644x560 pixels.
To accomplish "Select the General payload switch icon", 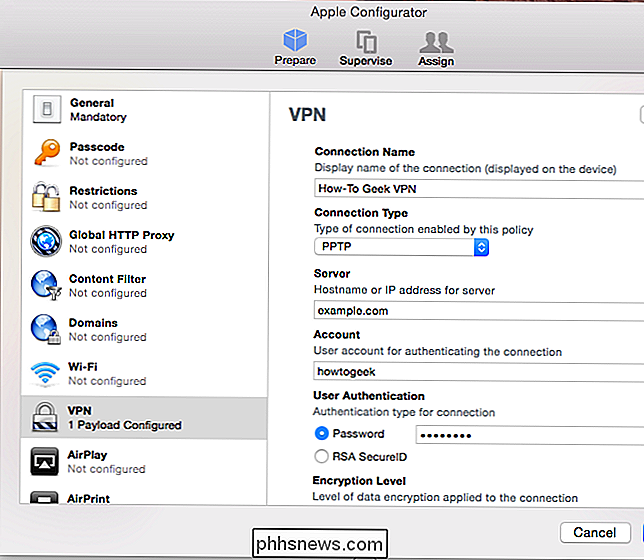I will tap(47, 110).
